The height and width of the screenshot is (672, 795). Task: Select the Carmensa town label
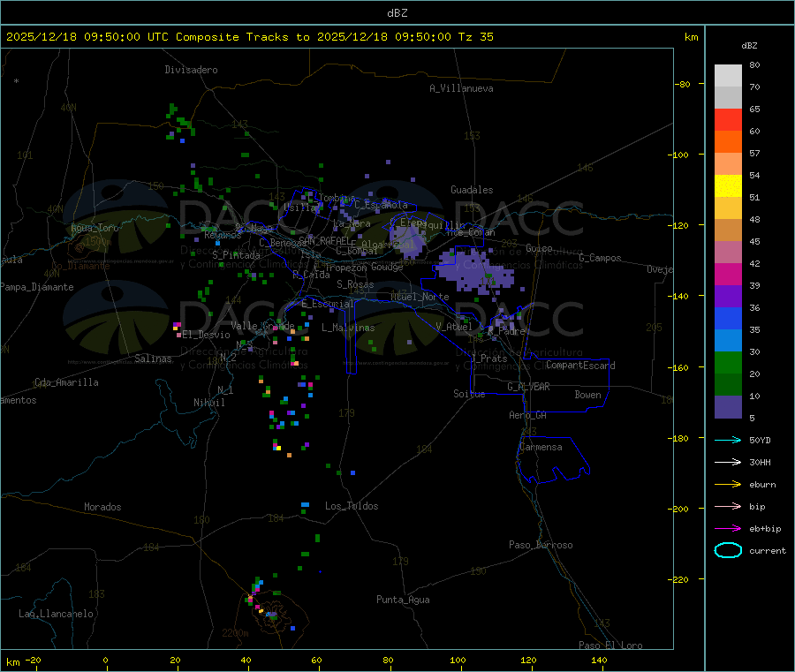pyautogui.click(x=541, y=447)
